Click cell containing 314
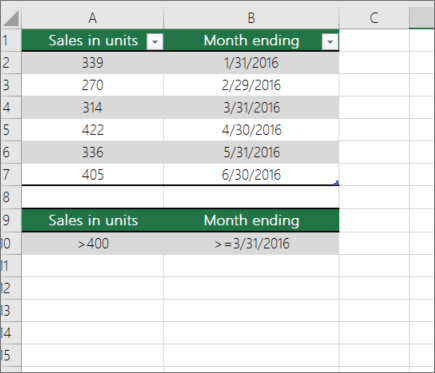The image size is (435, 373). click(x=93, y=107)
